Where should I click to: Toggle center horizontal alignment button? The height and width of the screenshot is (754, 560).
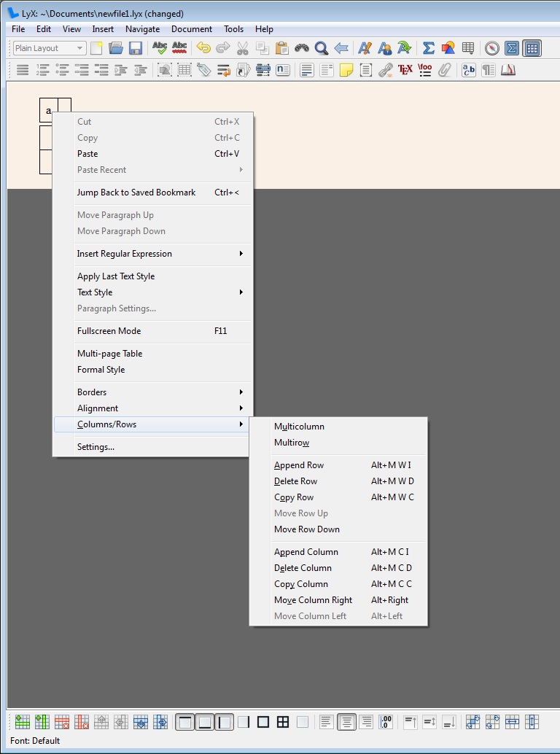point(346,722)
